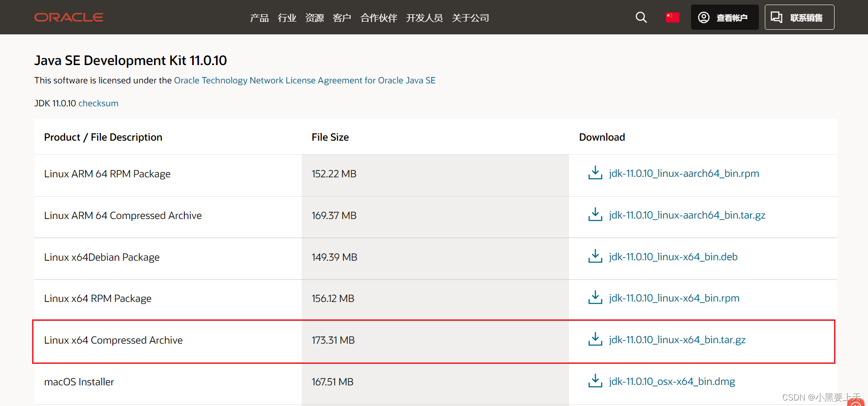
Task: Click the 169.37 MB file size
Action: tap(334, 216)
